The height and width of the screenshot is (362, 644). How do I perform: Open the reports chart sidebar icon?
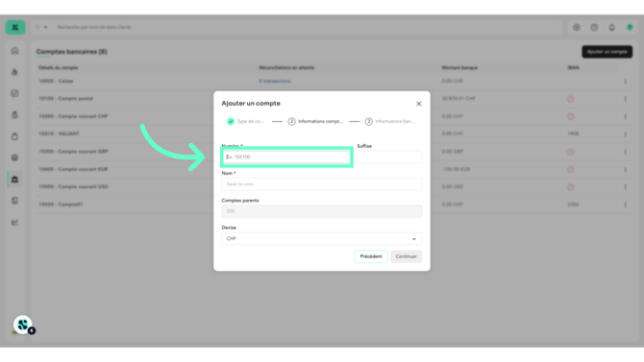coord(14,222)
